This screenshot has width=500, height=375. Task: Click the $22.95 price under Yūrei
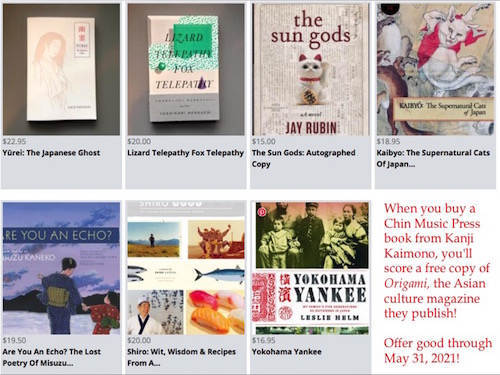pos(14,141)
